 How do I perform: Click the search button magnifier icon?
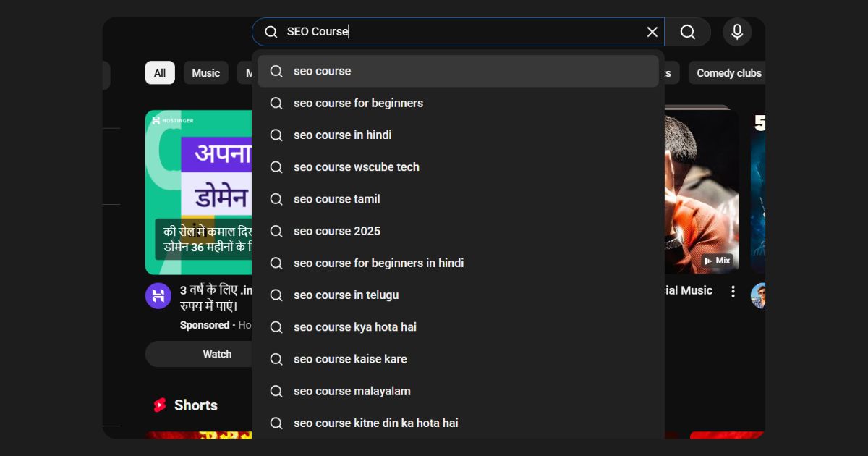click(x=687, y=32)
